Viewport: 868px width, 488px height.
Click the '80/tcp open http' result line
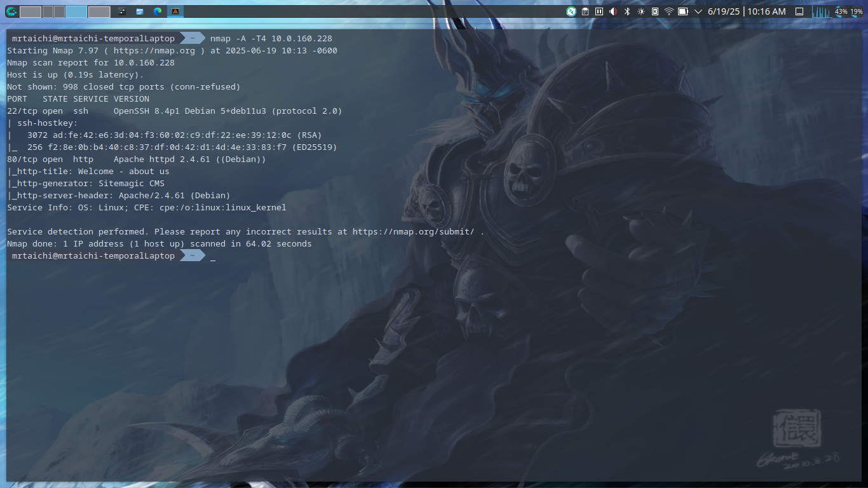point(137,159)
